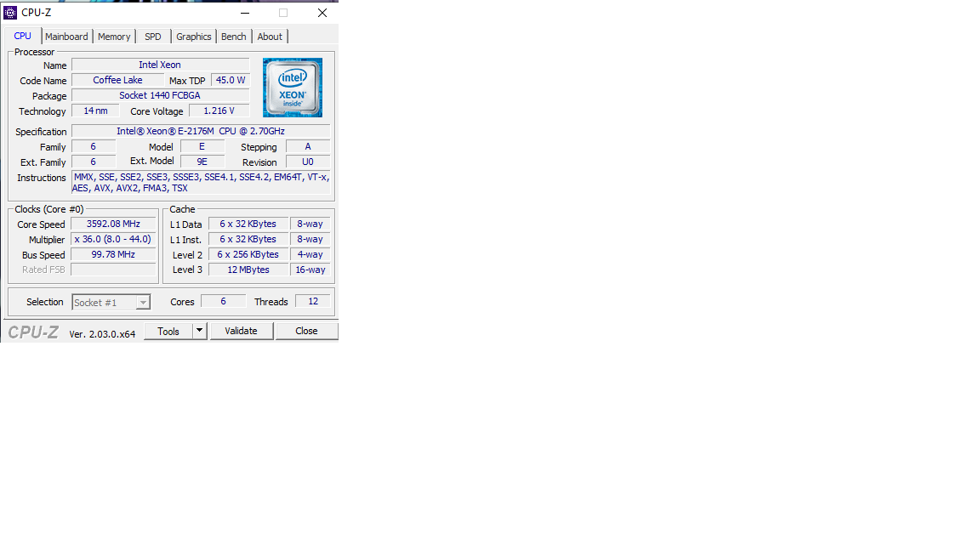This screenshot has width=980, height=551.
Task: Click the Model value E
Action: point(202,146)
